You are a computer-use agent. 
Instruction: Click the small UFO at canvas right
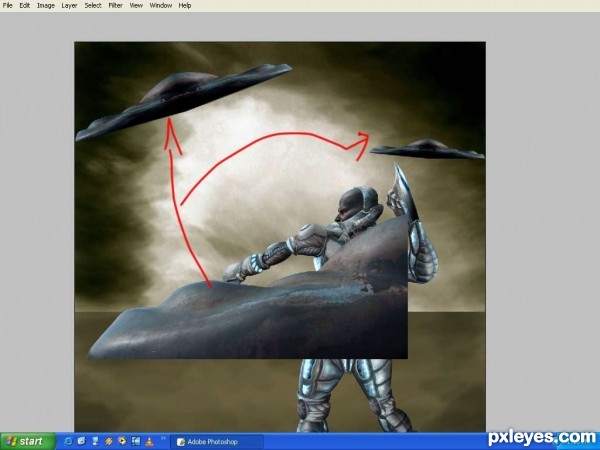coord(427,149)
